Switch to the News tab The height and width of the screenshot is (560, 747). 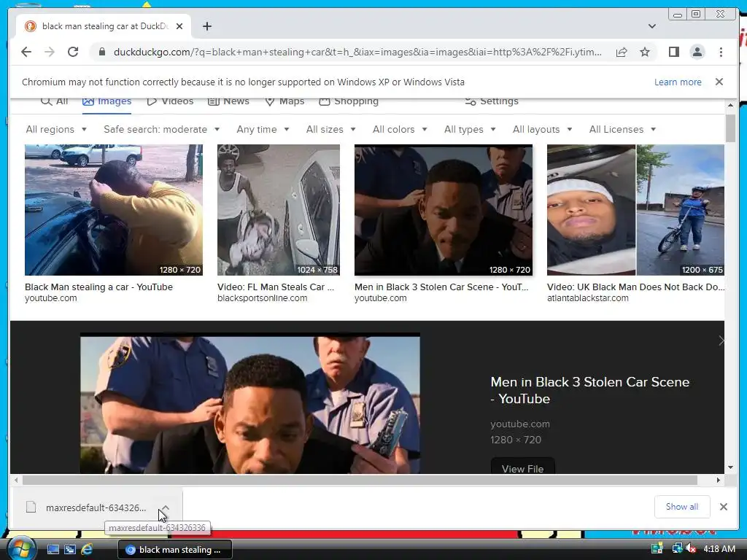[228, 101]
